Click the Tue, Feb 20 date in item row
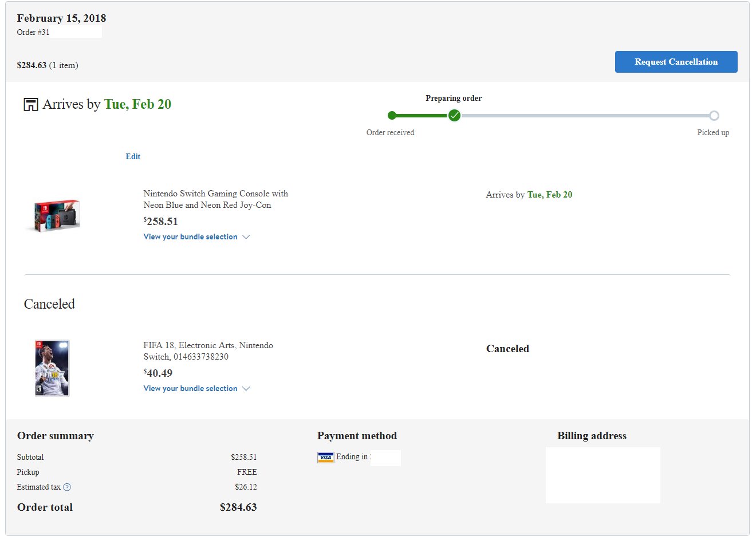This screenshot has height=540, width=756. 550,195
